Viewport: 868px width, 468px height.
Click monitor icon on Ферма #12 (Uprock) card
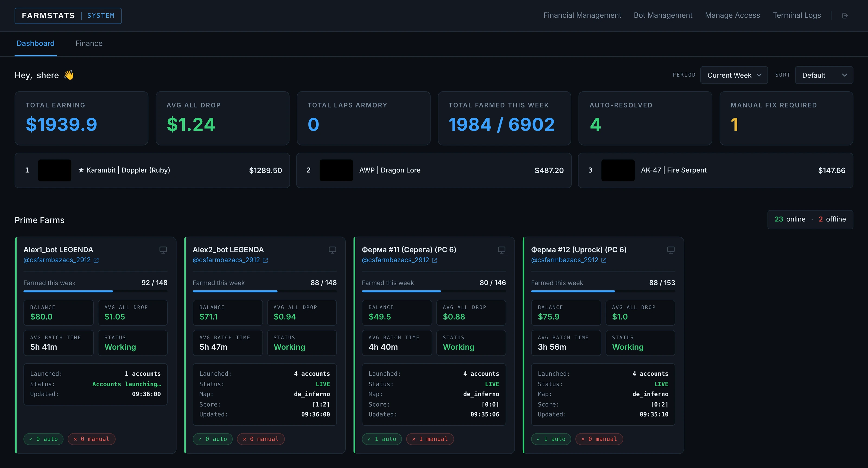(x=671, y=250)
